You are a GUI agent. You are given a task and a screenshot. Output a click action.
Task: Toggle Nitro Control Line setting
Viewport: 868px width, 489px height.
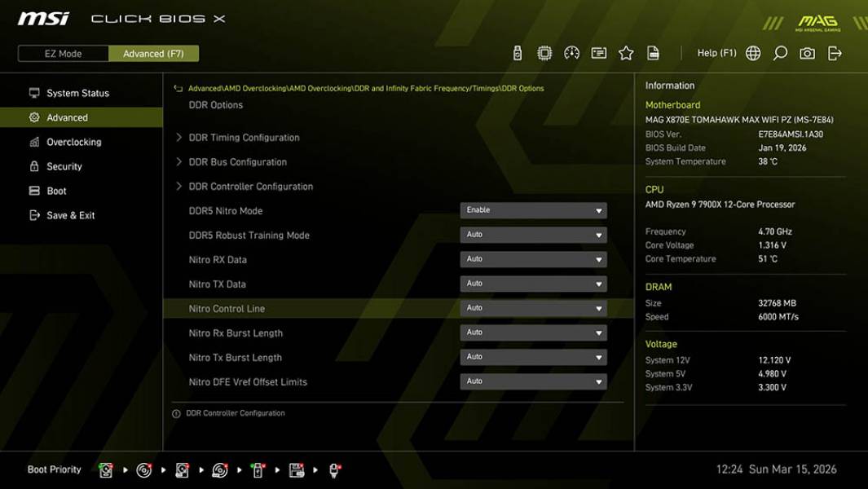point(533,308)
